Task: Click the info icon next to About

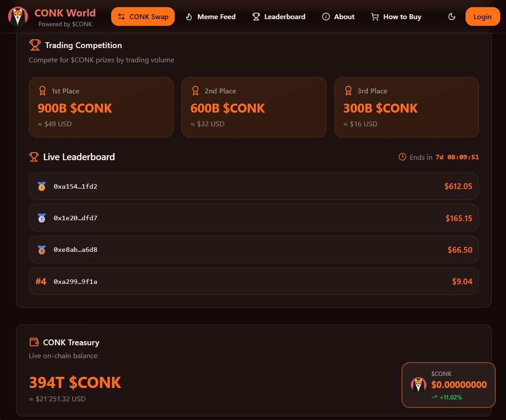Action: (326, 17)
